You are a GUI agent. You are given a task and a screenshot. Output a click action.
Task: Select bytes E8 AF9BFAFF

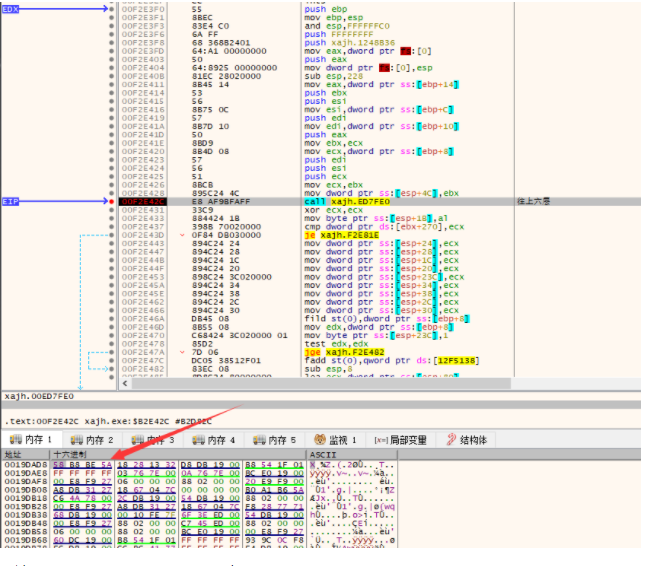point(221,202)
